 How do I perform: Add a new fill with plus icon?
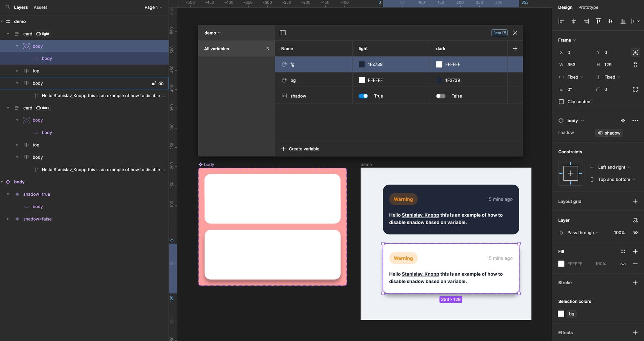[x=635, y=251]
